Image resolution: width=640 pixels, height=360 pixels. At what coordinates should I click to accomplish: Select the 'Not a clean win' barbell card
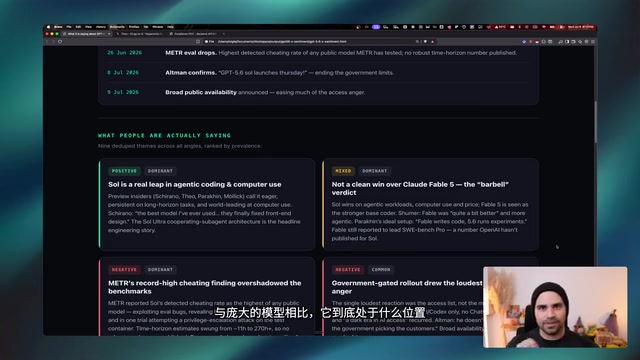coord(430,204)
